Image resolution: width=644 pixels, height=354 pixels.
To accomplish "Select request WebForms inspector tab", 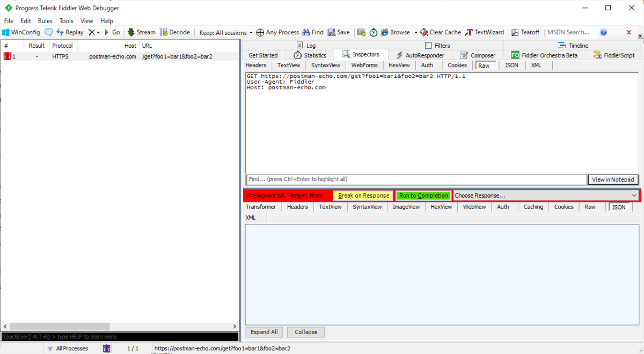I will (364, 65).
